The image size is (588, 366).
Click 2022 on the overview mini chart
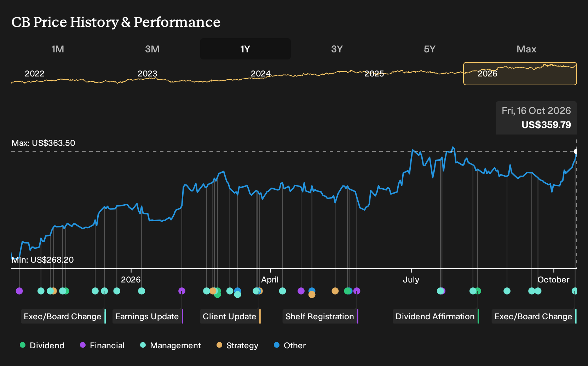[x=34, y=74]
